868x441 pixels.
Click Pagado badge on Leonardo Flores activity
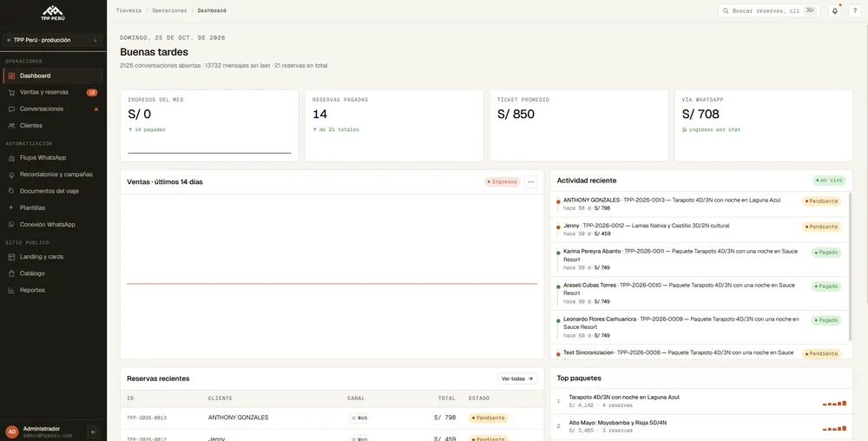tap(826, 320)
